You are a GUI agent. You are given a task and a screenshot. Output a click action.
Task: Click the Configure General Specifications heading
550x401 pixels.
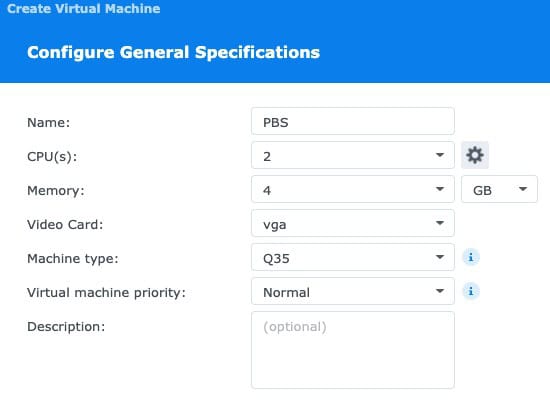pos(173,53)
